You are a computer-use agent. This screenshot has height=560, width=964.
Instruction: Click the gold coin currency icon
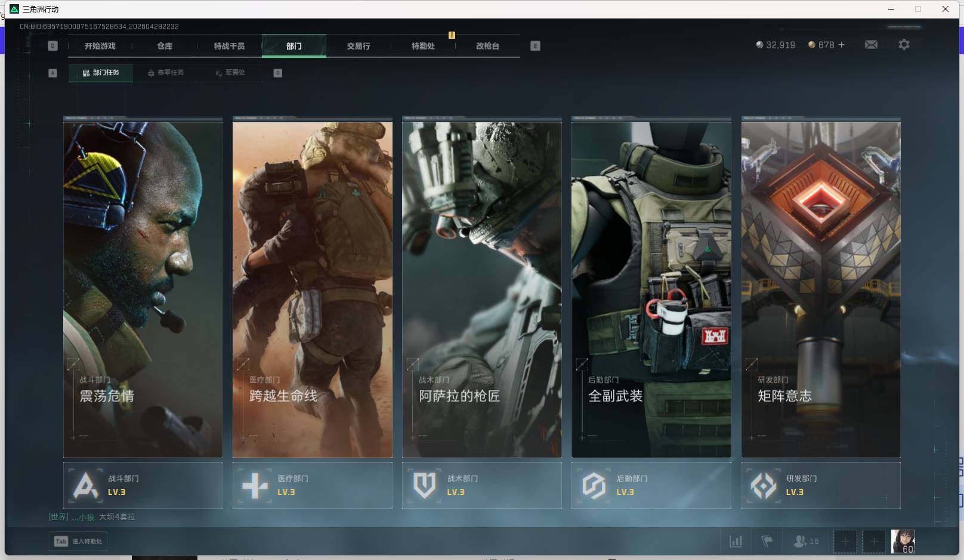(811, 45)
